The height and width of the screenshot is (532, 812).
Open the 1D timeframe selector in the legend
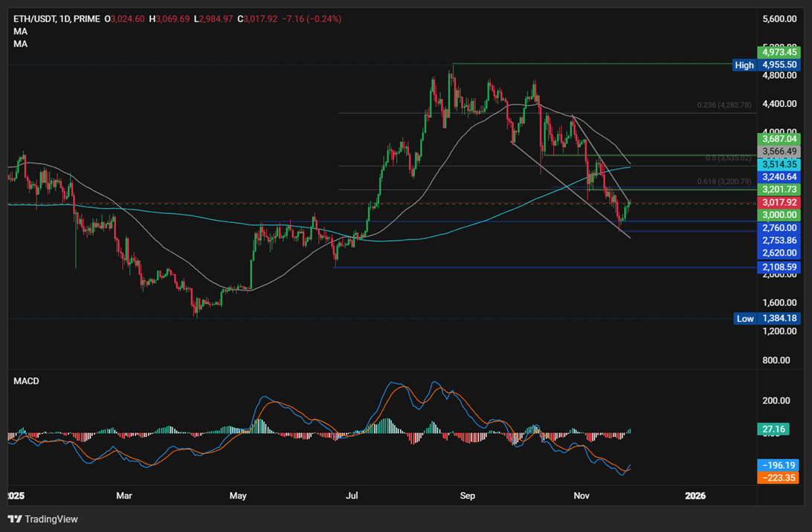point(63,19)
